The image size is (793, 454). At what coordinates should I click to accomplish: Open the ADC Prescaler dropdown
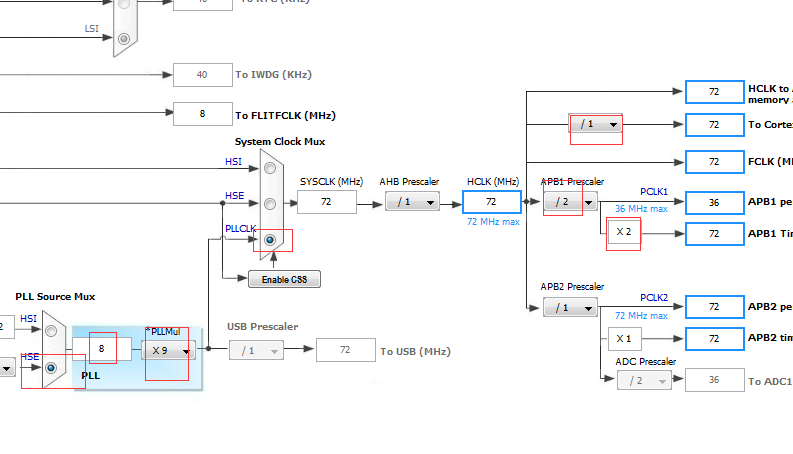click(x=644, y=380)
